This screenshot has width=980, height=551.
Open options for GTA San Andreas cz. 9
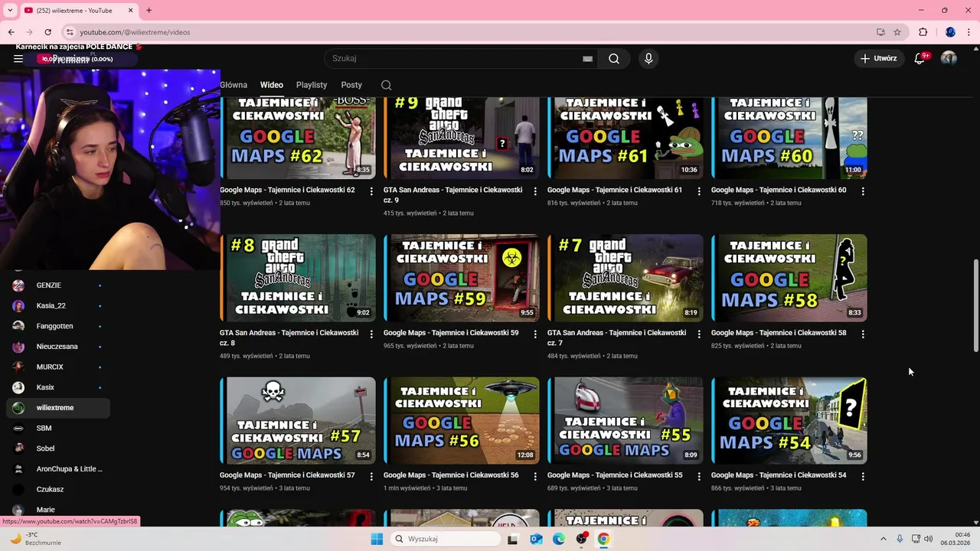535,191
